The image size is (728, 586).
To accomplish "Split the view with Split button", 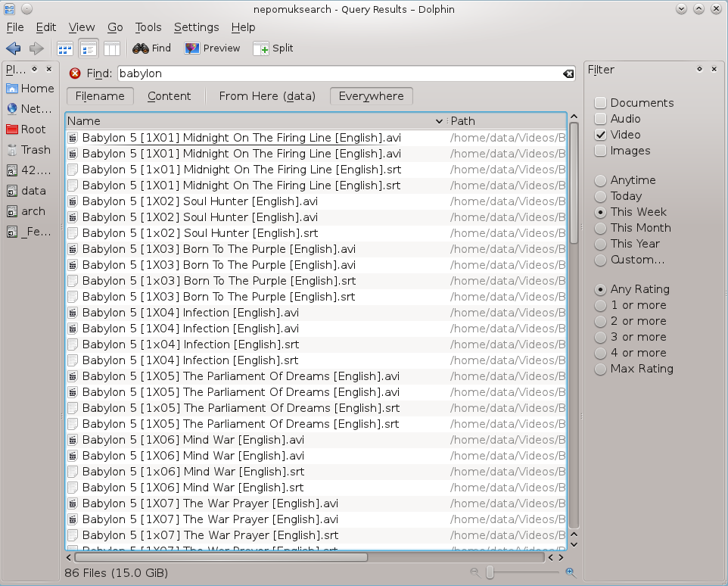I will (273, 48).
